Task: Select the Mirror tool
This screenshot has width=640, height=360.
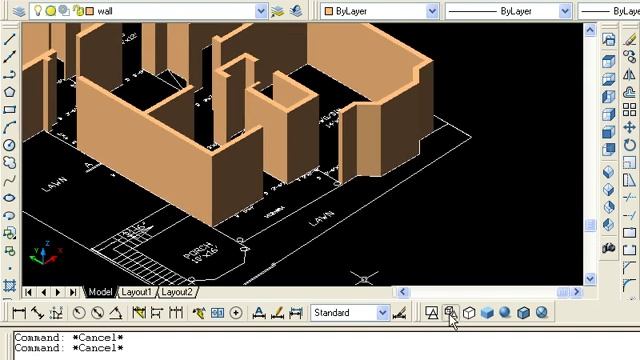Action: click(630, 74)
